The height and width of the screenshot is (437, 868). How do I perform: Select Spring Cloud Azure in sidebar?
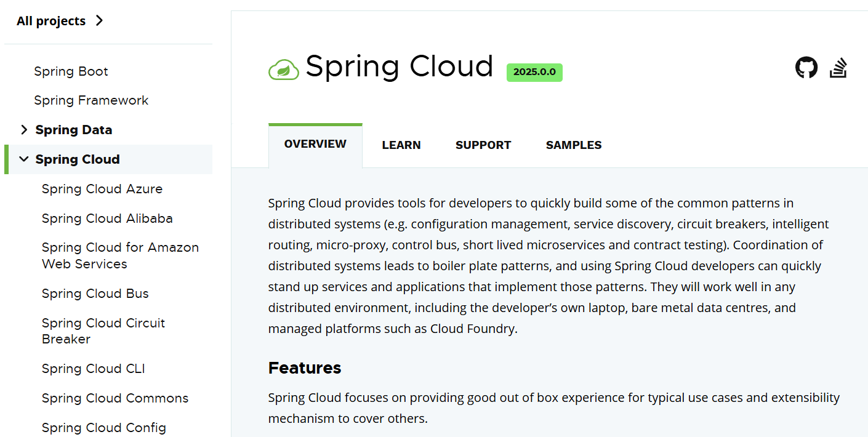coord(102,189)
